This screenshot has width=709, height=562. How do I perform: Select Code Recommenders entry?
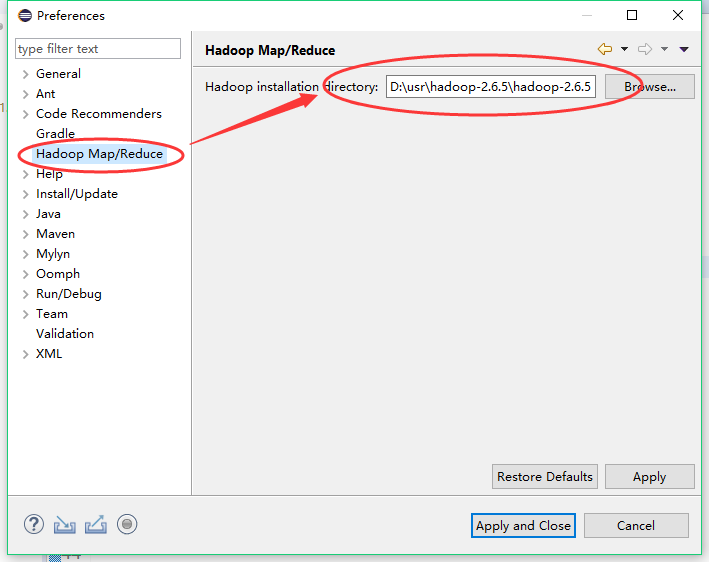pyautogui.click(x=99, y=113)
